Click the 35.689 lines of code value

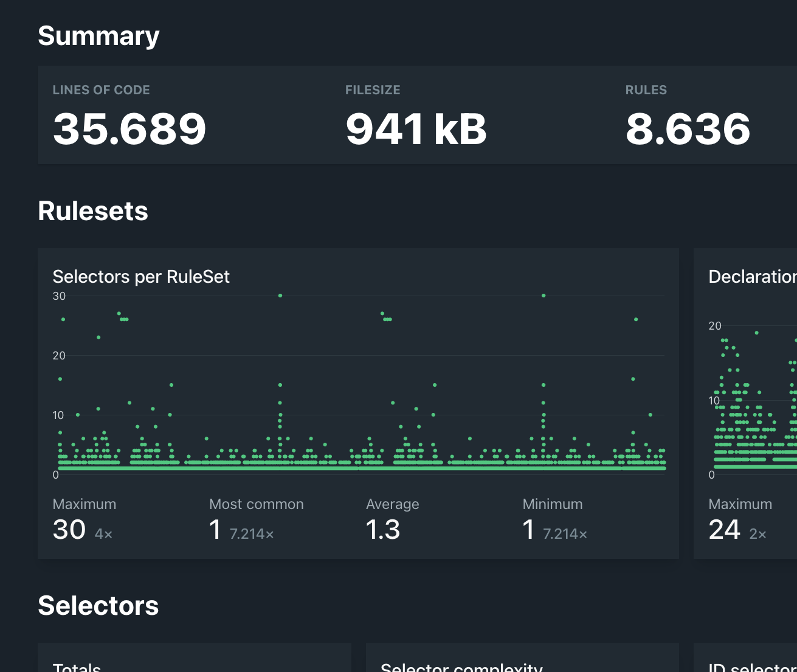point(129,128)
